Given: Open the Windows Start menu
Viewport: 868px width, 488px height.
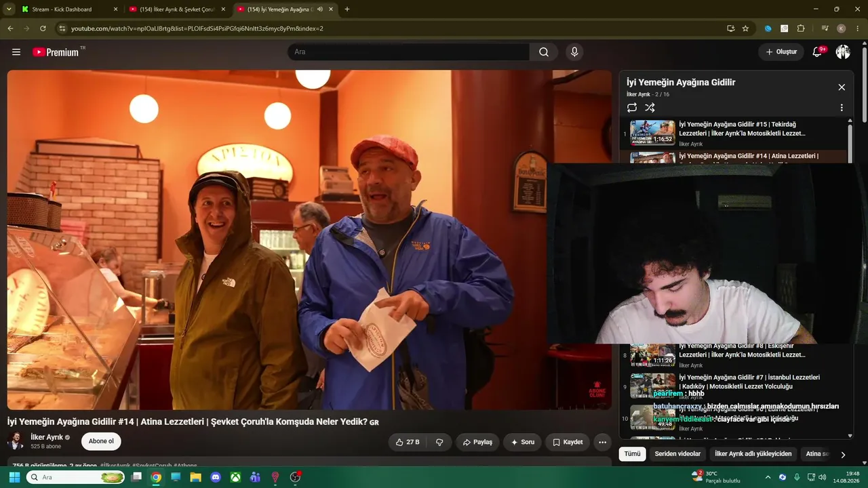Looking at the screenshot, I should click(x=14, y=477).
